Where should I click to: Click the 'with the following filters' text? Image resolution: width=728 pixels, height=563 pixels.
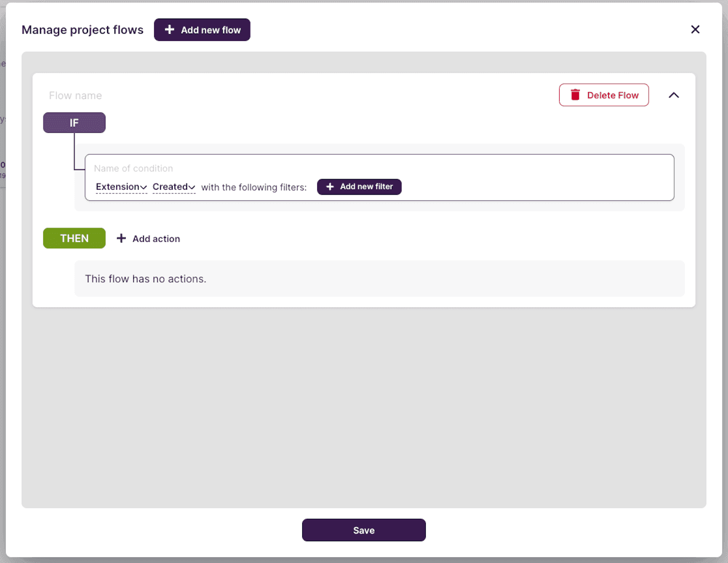click(254, 187)
